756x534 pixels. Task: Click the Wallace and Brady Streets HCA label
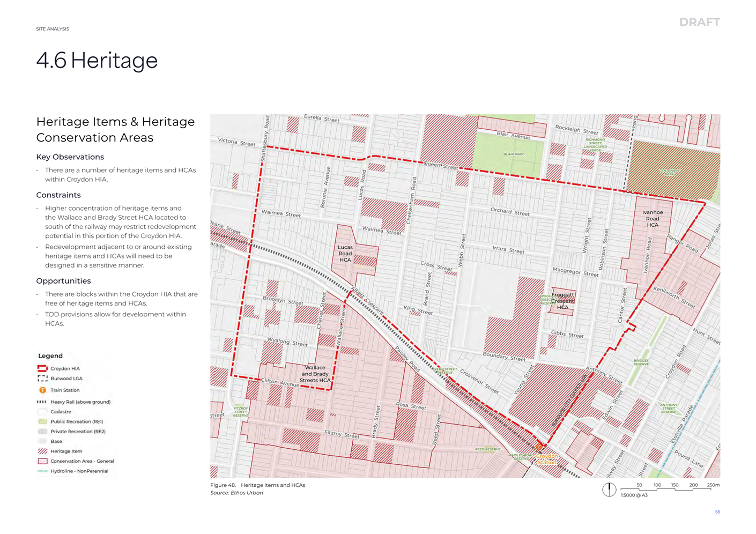315,374
